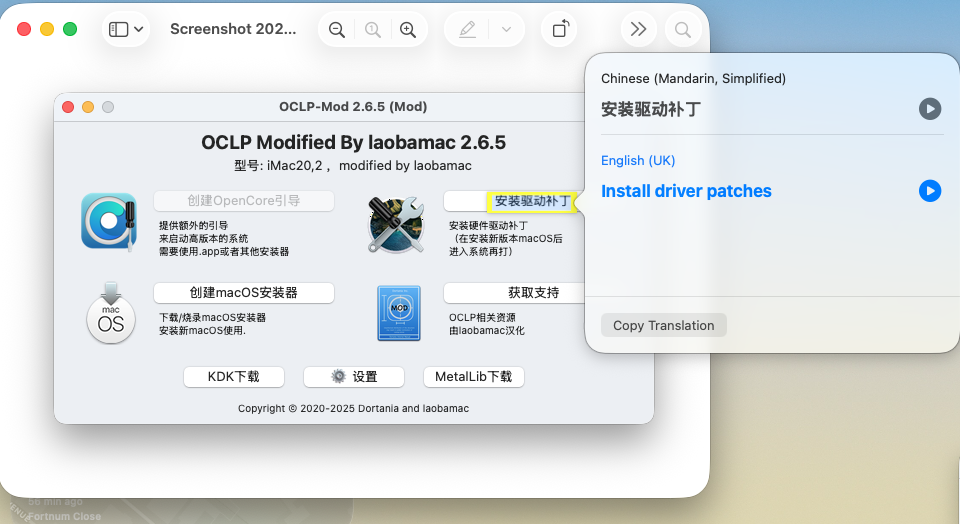Click the macOS installer disk icon
The image size is (960, 524).
[111, 313]
